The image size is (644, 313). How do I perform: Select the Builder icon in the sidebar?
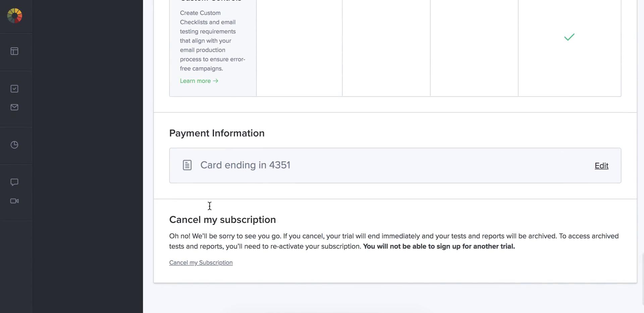[14, 51]
